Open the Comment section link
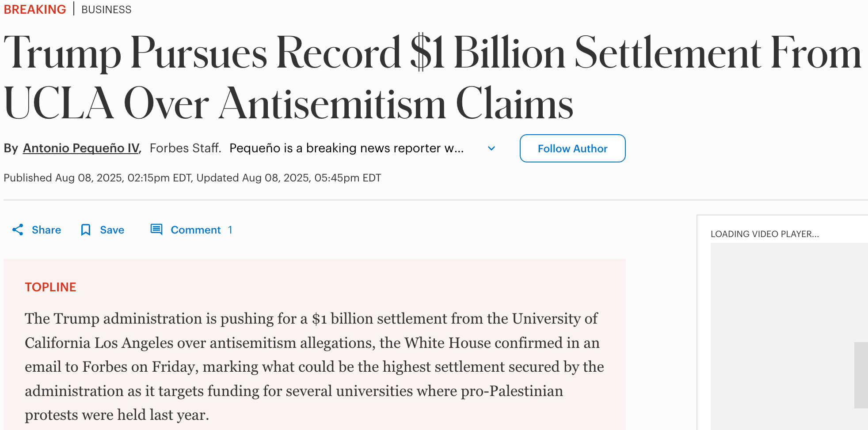 (196, 230)
